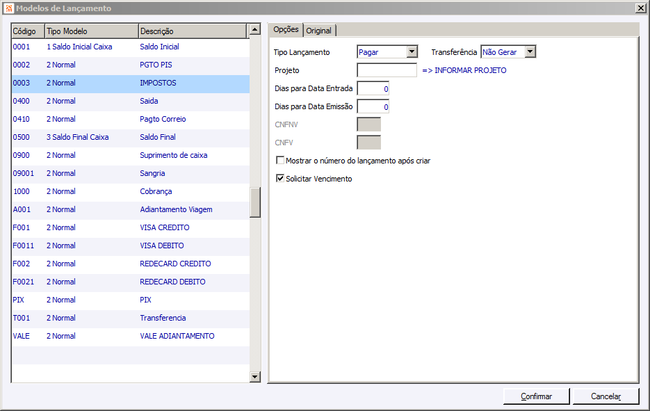
Task: Select the Saldo Final row 0500
Action: [131, 137]
